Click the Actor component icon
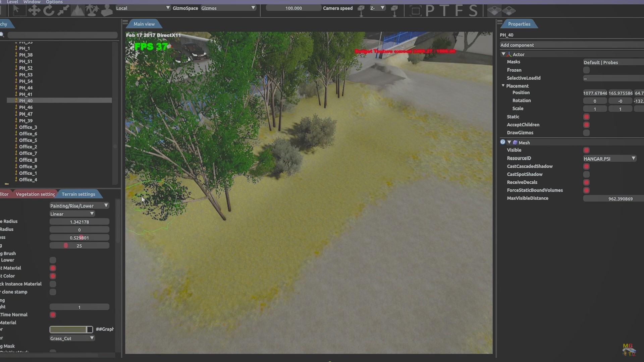The image size is (644, 362). pyautogui.click(x=509, y=54)
